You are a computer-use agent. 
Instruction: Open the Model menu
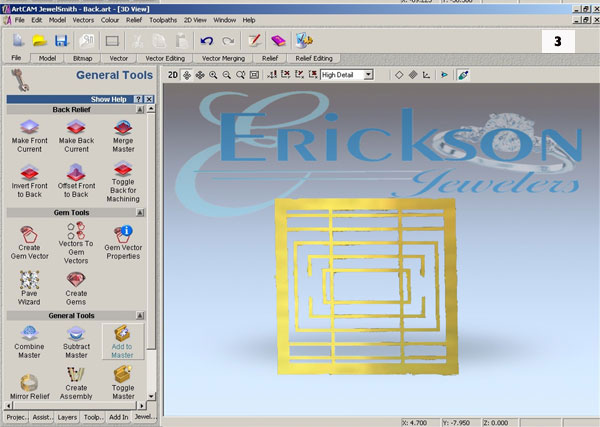tap(57, 20)
